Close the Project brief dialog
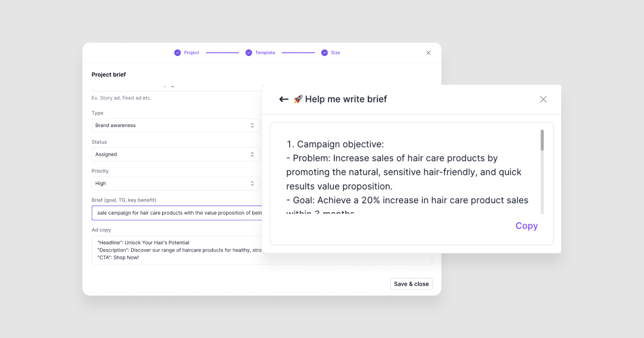Viewport: 644px width, 338px height. pyautogui.click(x=428, y=52)
